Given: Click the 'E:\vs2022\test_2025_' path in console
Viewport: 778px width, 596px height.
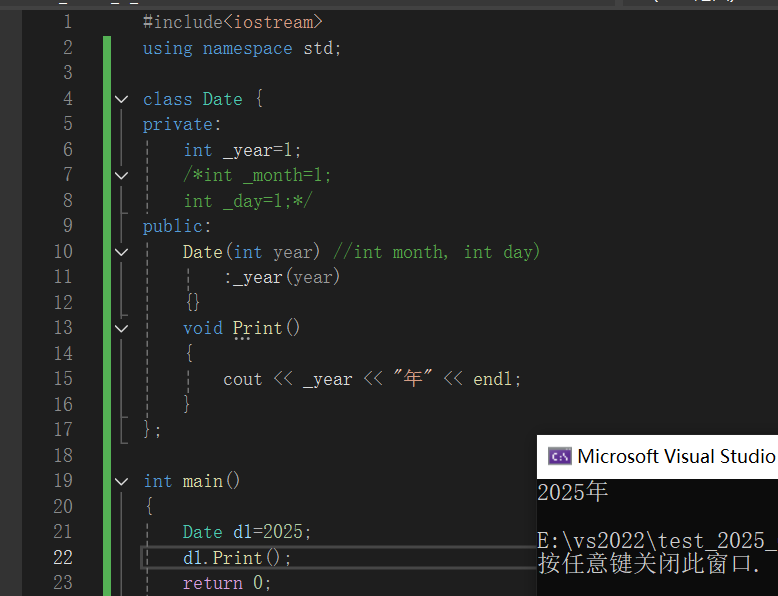Looking at the screenshot, I should [657, 540].
